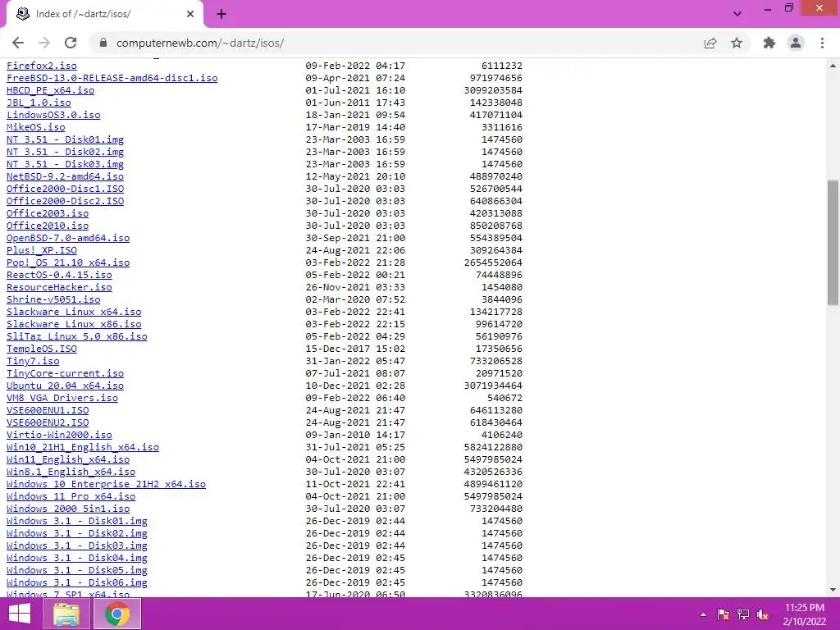Open Action Center flag icon
The width and height of the screenshot is (840, 630).
(x=723, y=614)
